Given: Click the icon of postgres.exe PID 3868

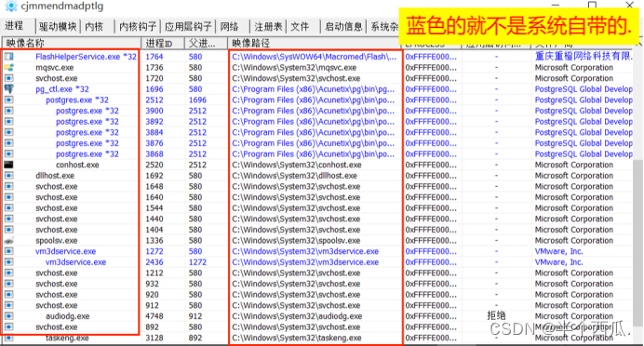Looking at the screenshot, I should click(8, 153).
